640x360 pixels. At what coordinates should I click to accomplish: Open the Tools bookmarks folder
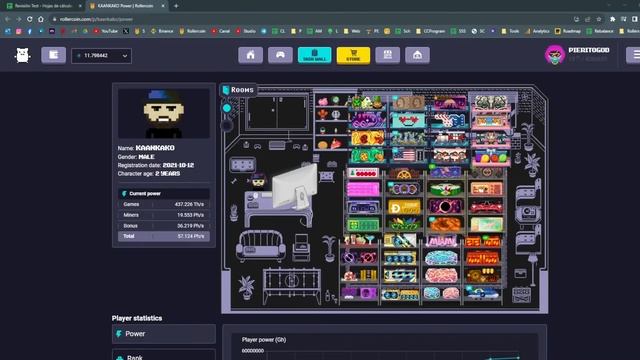(510, 31)
